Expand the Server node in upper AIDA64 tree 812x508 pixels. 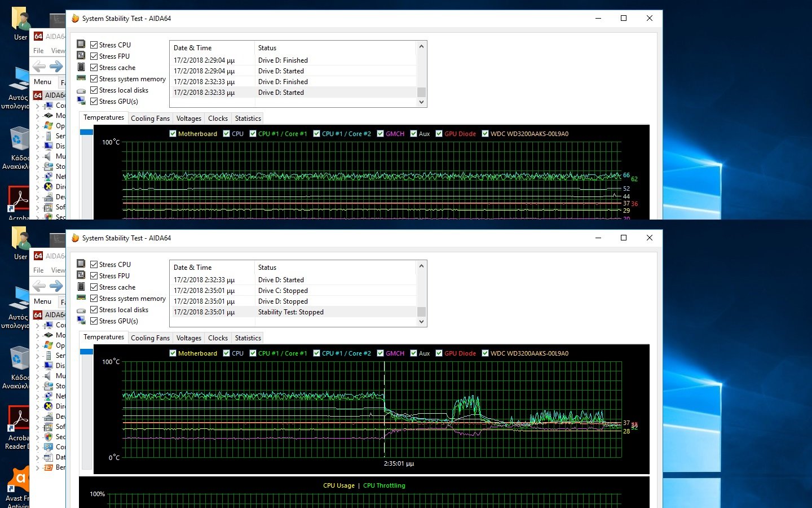[x=38, y=136]
